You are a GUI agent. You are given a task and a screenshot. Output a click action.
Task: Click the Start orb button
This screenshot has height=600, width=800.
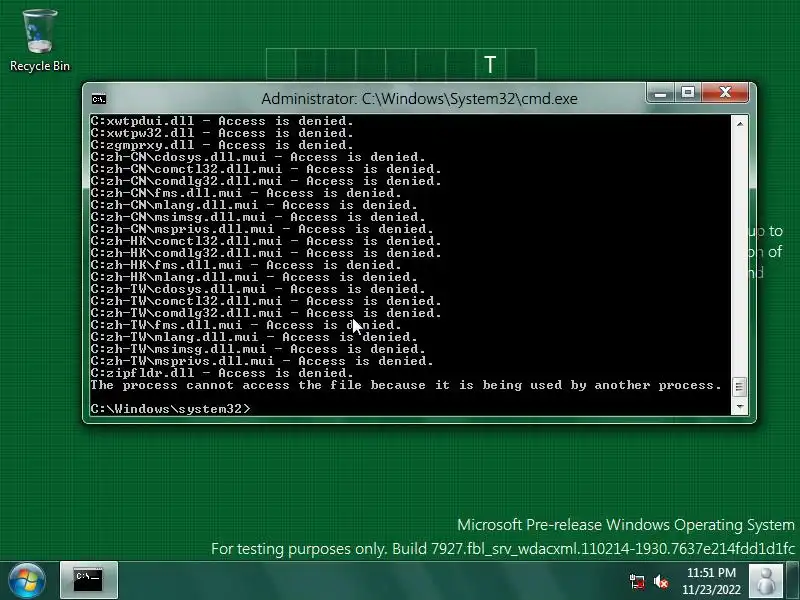[27, 581]
